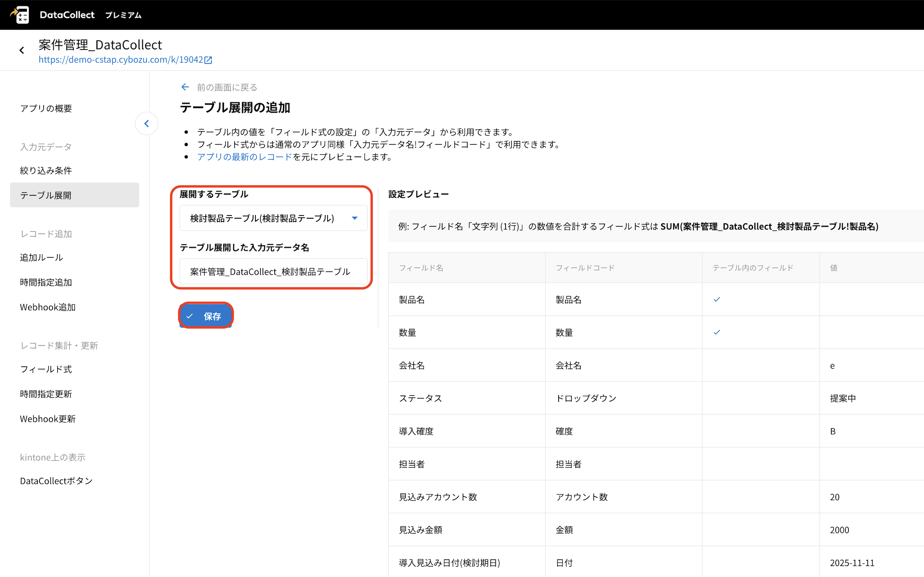Viewport: 924px width, 577px height.
Task: Click the checkmark in the 数量 row
Action: click(x=717, y=332)
